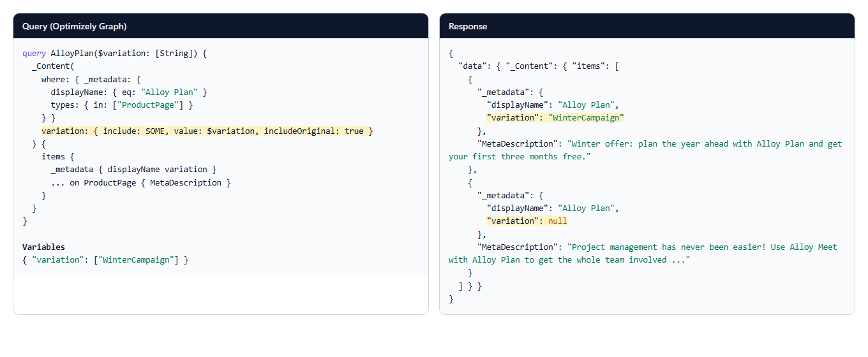Click the "Variables" heading

(43, 247)
